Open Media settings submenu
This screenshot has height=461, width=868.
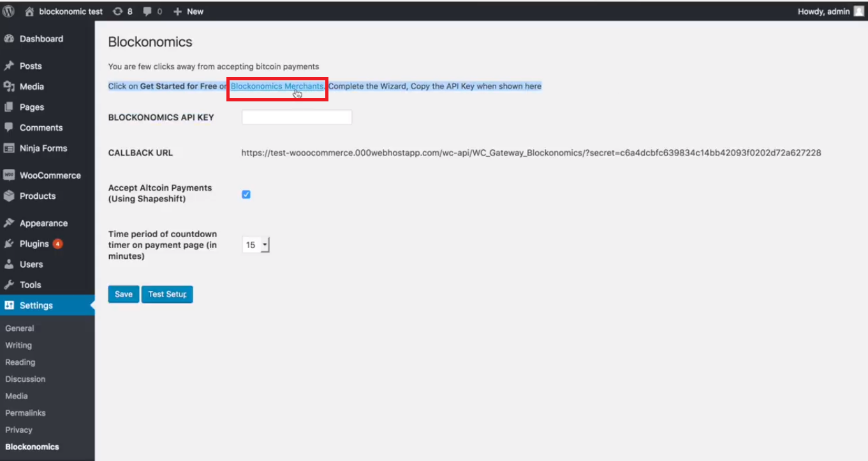[x=17, y=396]
